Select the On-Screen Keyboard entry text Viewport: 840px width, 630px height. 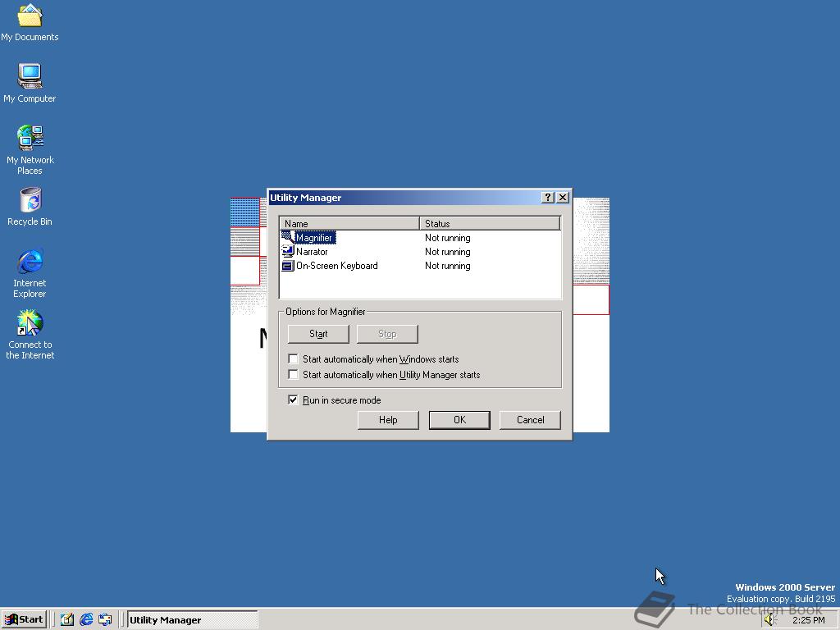[x=337, y=266]
